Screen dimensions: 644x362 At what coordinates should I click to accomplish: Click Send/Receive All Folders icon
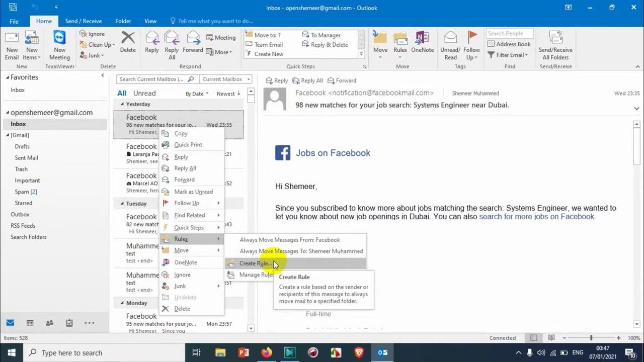pyautogui.click(x=555, y=45)
